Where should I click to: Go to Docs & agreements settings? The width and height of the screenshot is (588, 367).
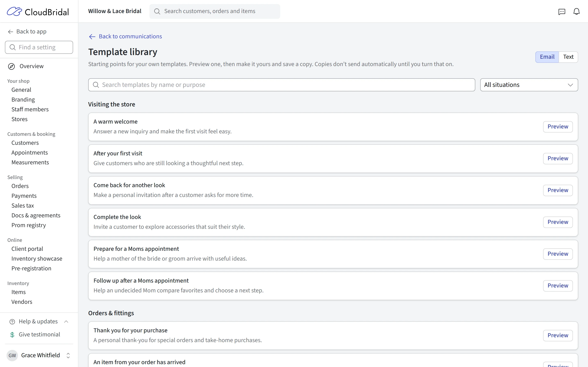pos(36,215)
